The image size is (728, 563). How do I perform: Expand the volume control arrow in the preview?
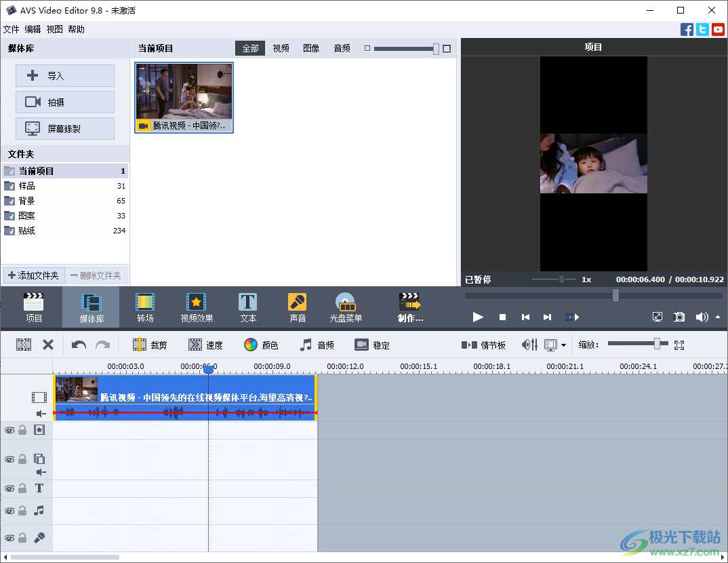[718, 317]
